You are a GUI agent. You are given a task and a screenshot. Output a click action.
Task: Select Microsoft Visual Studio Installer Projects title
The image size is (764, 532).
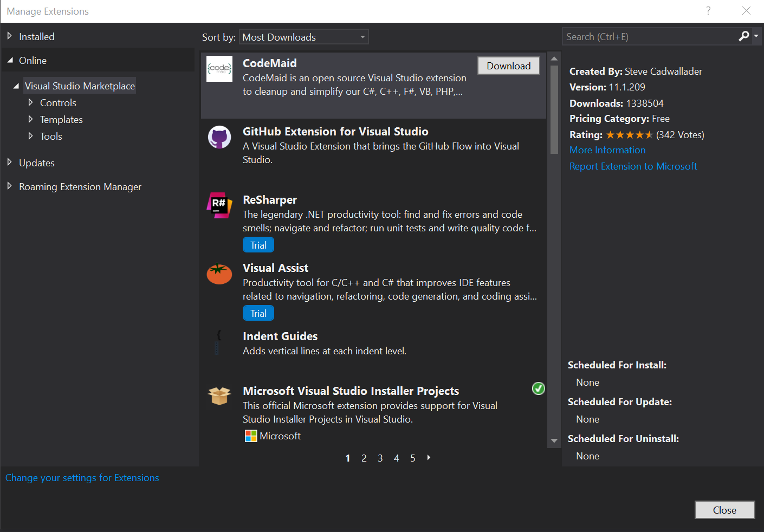tap(351, 391)
